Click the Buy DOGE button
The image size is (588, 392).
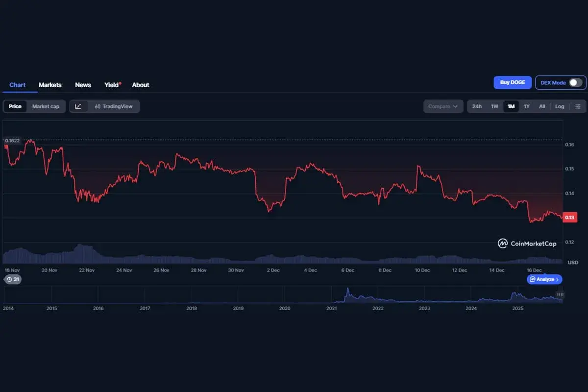513,82
